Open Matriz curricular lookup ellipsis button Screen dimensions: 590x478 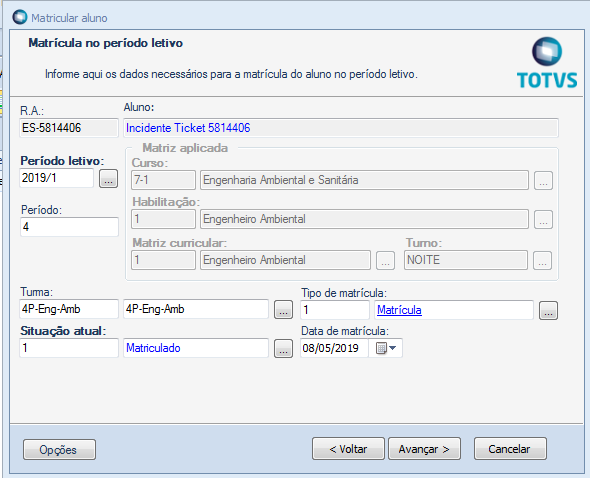pyautogui.click(x=385, y=260)
